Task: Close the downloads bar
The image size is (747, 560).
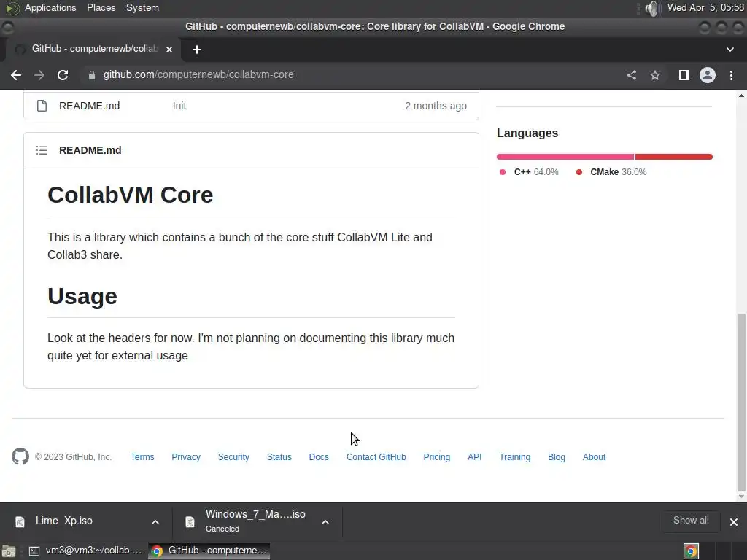Action: click(734, 522)
